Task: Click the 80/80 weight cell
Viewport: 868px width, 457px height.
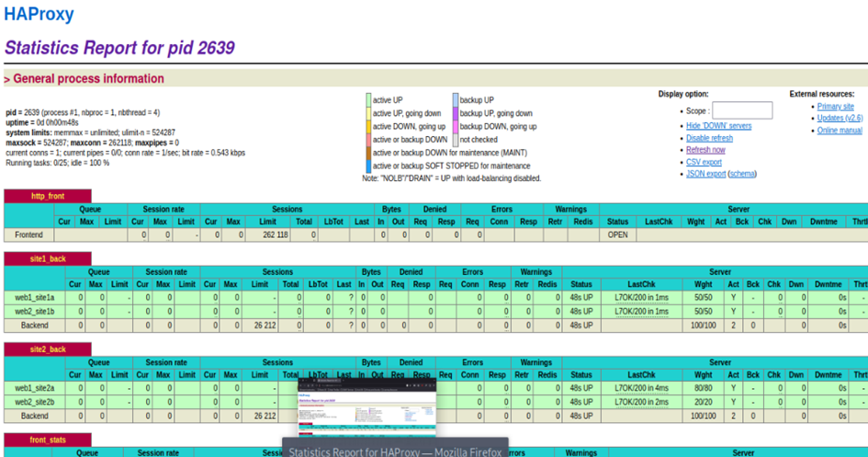Action: tap(703, 388)
